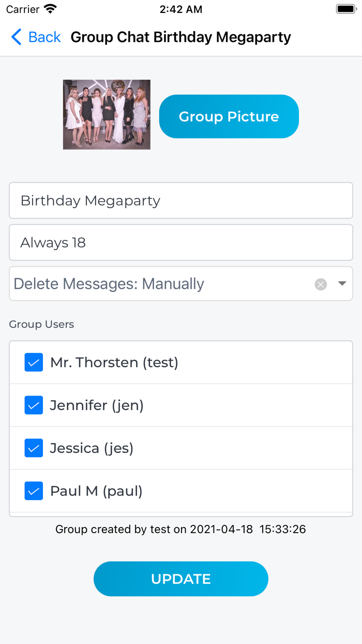Edit the Birthday Megaparty name field
Viewport: 362px width, 644px height.
click(181, 200)
